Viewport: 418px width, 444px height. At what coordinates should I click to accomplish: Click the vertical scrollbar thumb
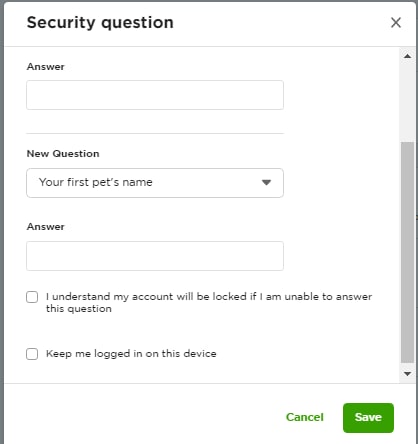(x=407, y=252)
